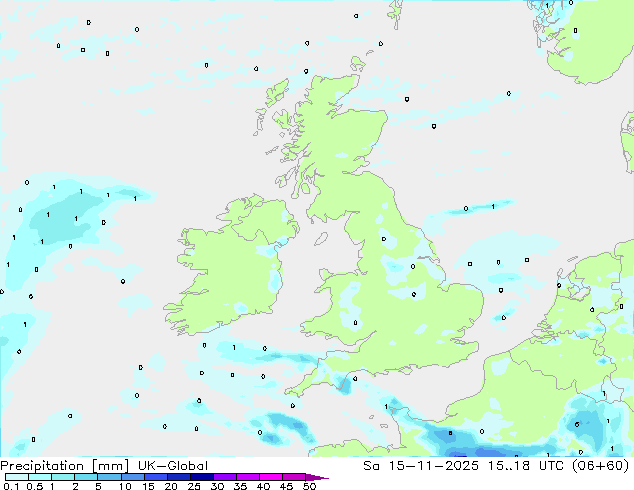The height and width of the screenshot is (490, 634).
Task: Click the 15–20 mm legend swatch
Action: [156, 477]
